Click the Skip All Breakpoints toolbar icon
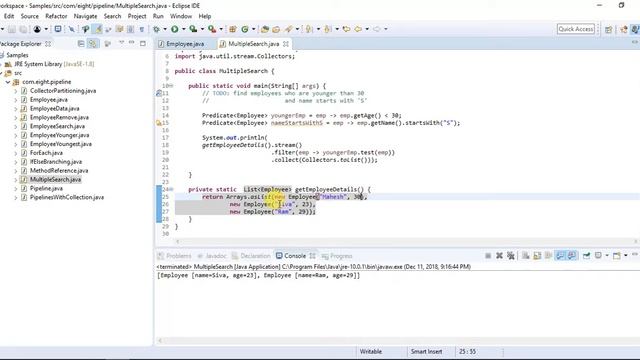640x360 pixels. coord(72,29)
